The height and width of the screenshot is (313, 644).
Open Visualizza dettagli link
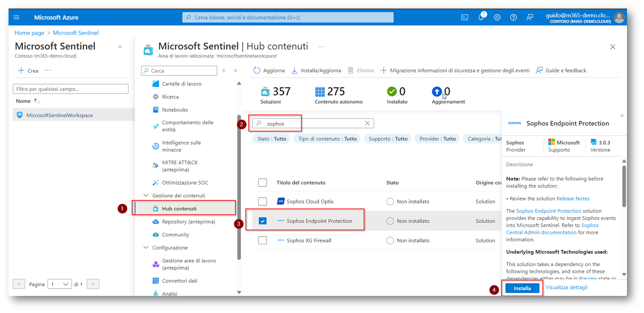[566, 287]
